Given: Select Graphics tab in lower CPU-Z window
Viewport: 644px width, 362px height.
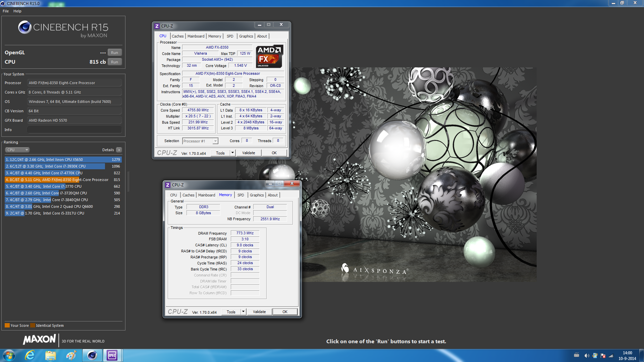Looking at the screenshot, I should click(x=257, y=195).
